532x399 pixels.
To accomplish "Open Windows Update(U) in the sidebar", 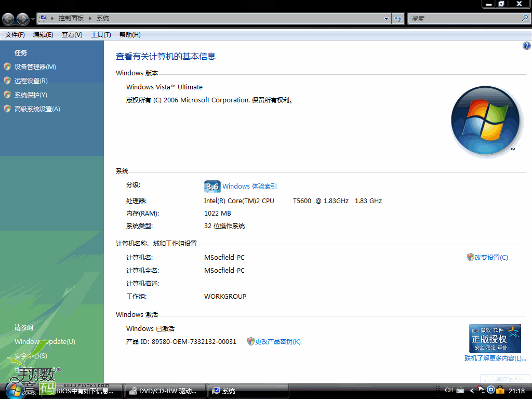I will 45,342.
